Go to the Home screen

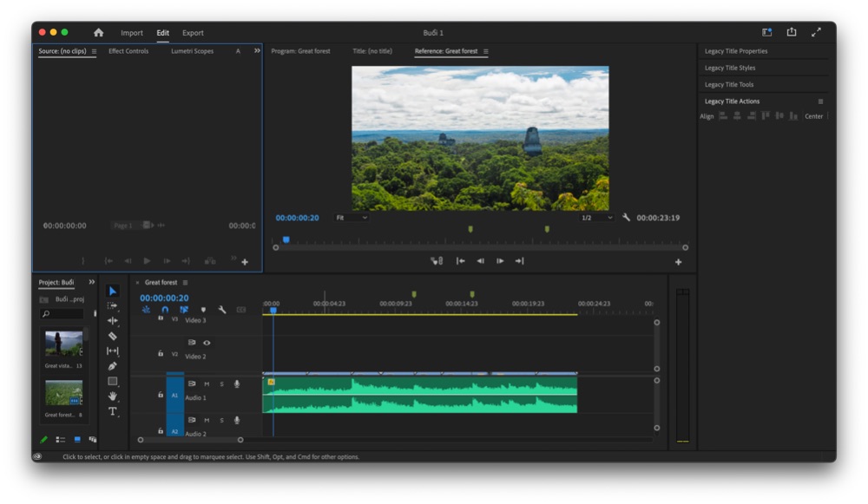(x=99, y=33)
